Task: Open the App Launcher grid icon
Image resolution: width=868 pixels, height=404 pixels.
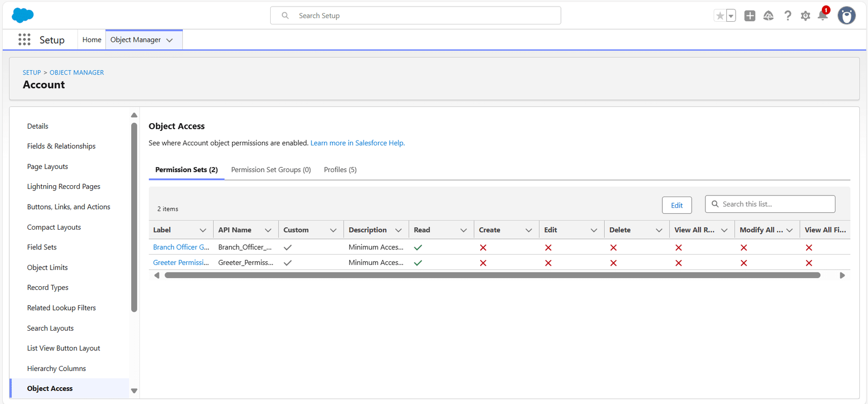Action: (24, 40)
